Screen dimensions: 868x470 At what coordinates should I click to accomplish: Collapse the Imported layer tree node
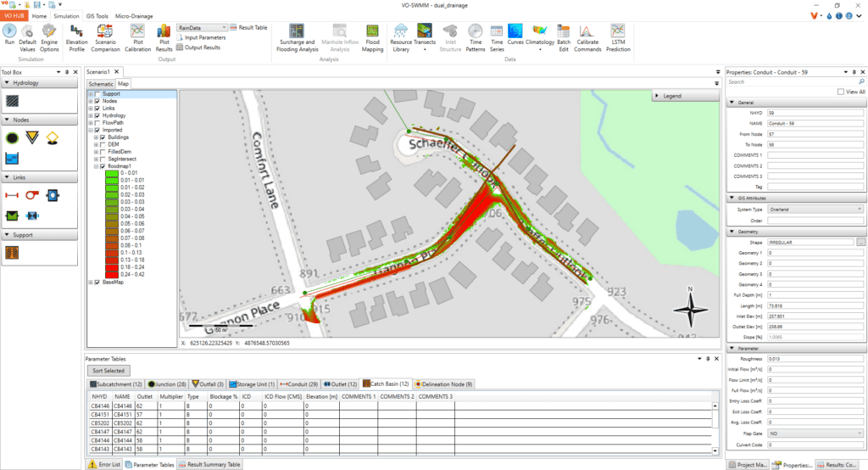[x=91, y=131]
